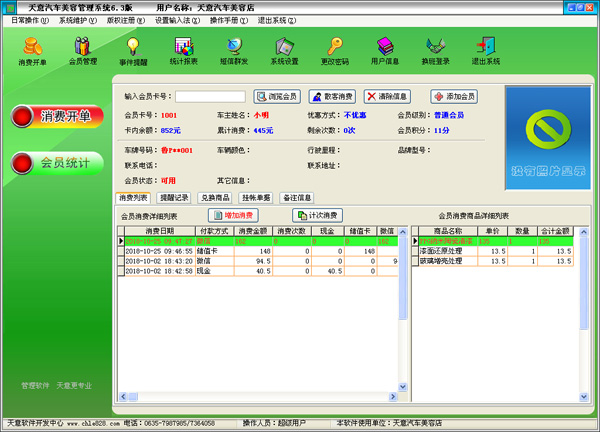Viewport: 600px width, 432px height.
Task: Open 会员管理 member management icon
Action: (x=83, y=50)
